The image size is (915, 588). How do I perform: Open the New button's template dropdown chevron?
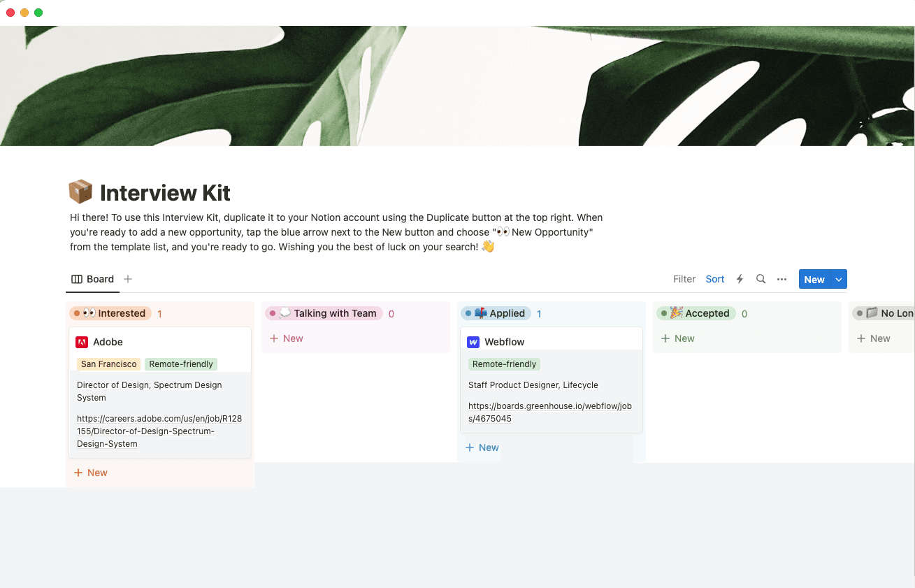[x=838, y=279]
